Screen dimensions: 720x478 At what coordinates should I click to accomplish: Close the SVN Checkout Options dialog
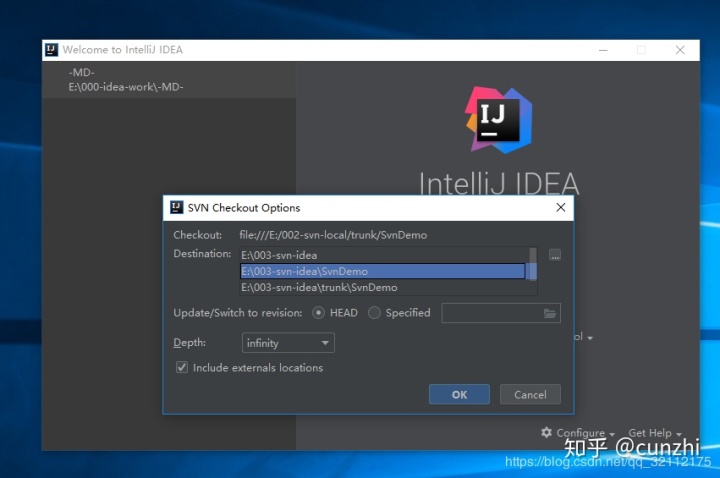(x=561, y=208)
